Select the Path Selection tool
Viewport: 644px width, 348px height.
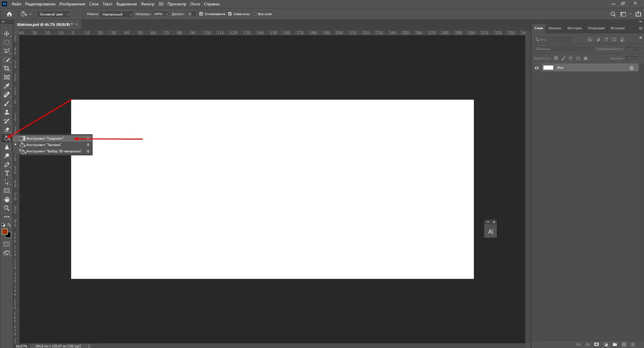pyautogui.click(x=7, y=182)
